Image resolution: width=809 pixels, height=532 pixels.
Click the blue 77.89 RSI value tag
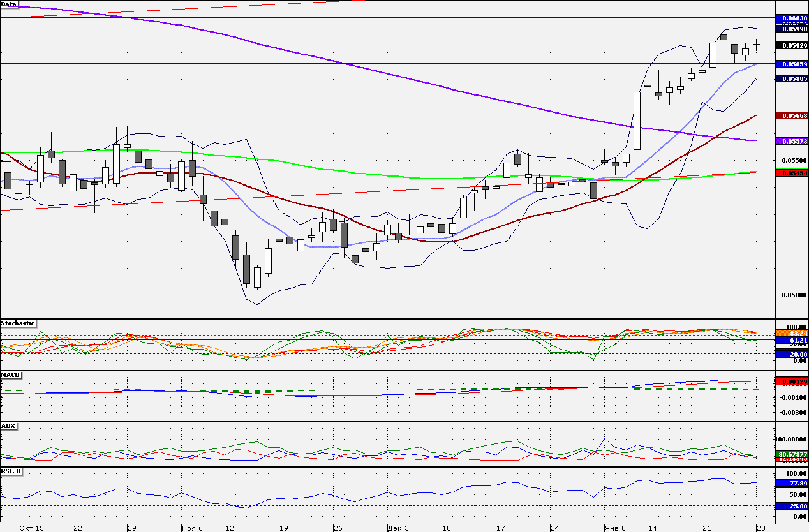(x=792, y=484)
